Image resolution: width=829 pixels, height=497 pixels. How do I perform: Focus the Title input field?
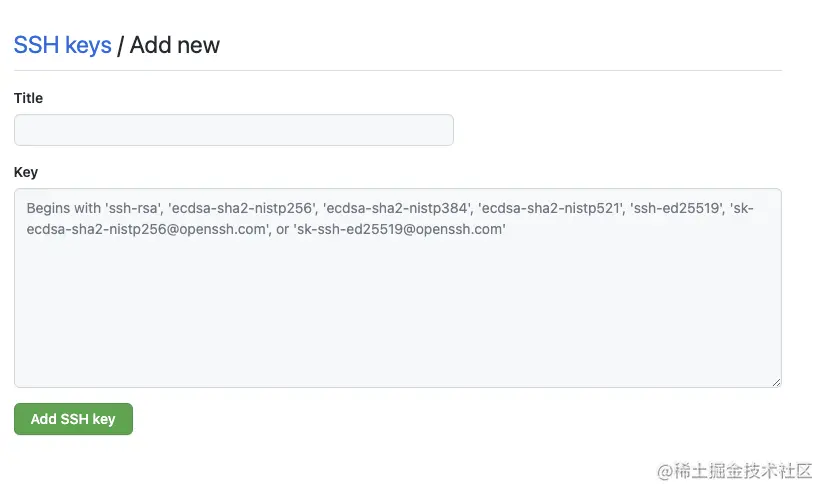[233, 130]
